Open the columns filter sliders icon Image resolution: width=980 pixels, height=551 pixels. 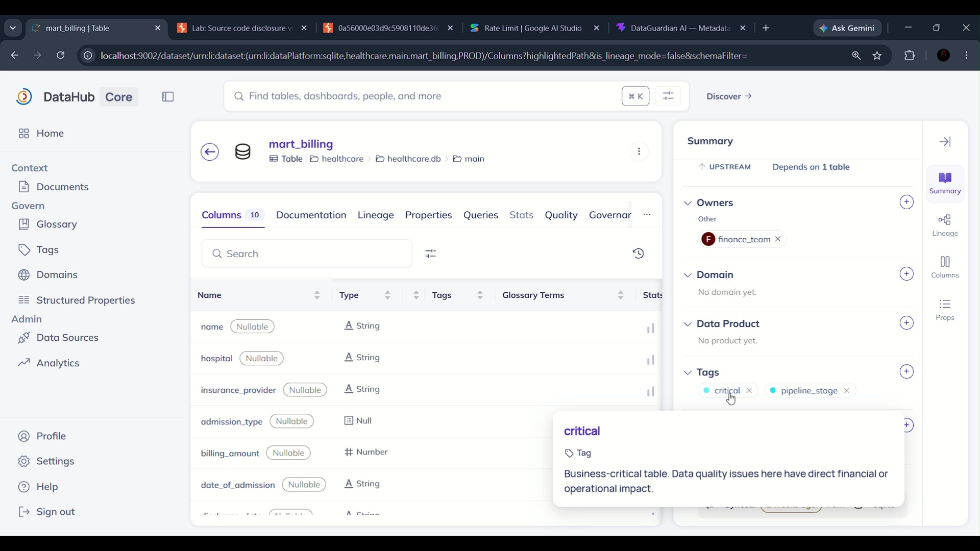click(x=431, y=254)
